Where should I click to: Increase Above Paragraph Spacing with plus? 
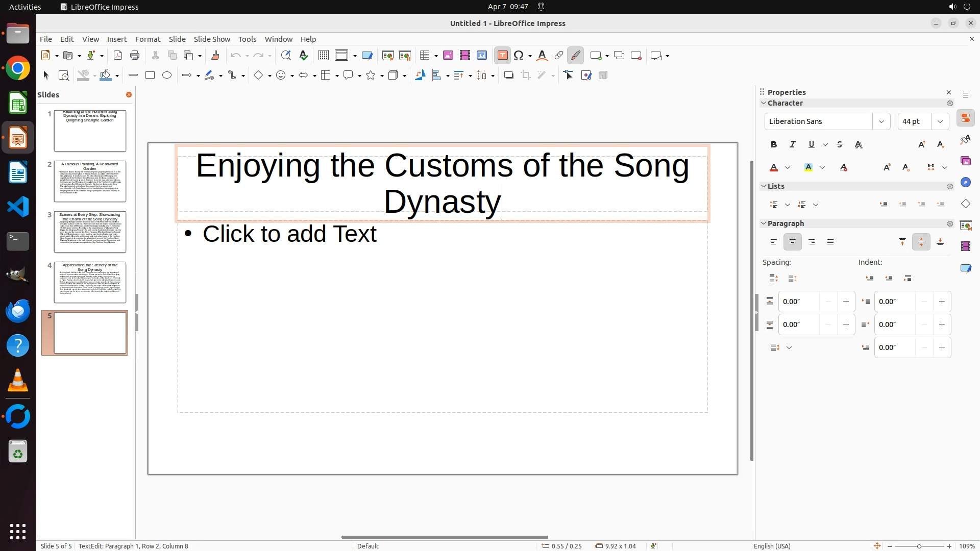point(846,302)
